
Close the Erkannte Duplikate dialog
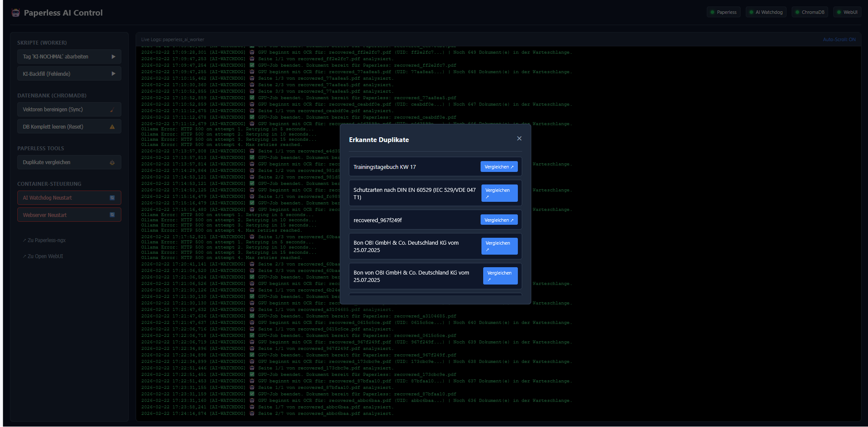pos(519,139)
